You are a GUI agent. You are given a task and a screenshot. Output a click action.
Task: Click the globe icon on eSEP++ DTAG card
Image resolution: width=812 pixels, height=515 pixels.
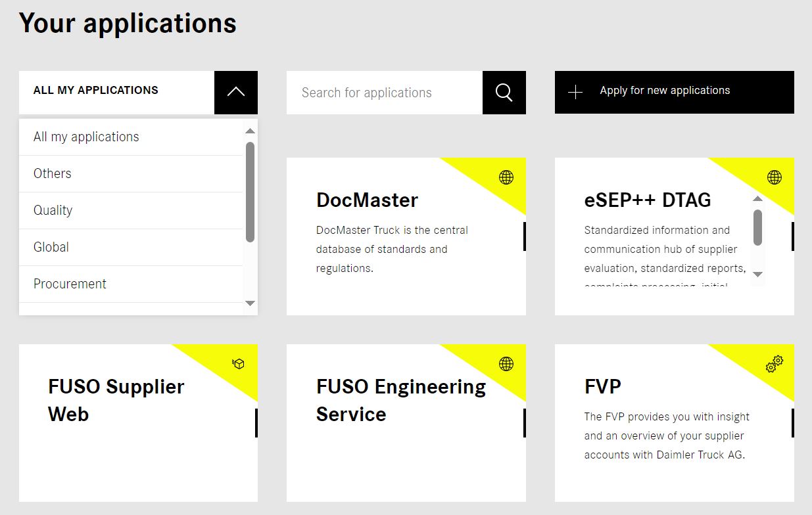coord(775,177)
